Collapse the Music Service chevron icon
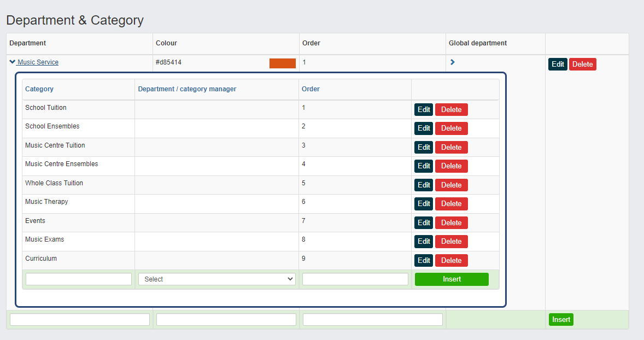This screenshot has width=644, height=340. coord(13,62)
